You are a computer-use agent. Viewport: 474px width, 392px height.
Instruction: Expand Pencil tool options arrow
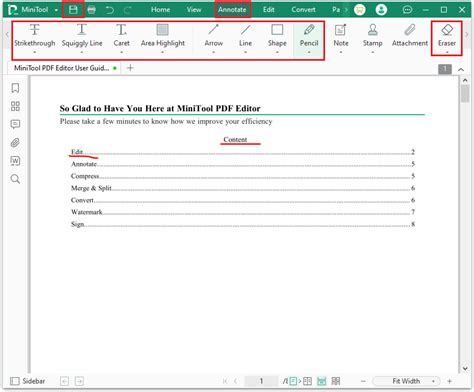coord(309,52)
